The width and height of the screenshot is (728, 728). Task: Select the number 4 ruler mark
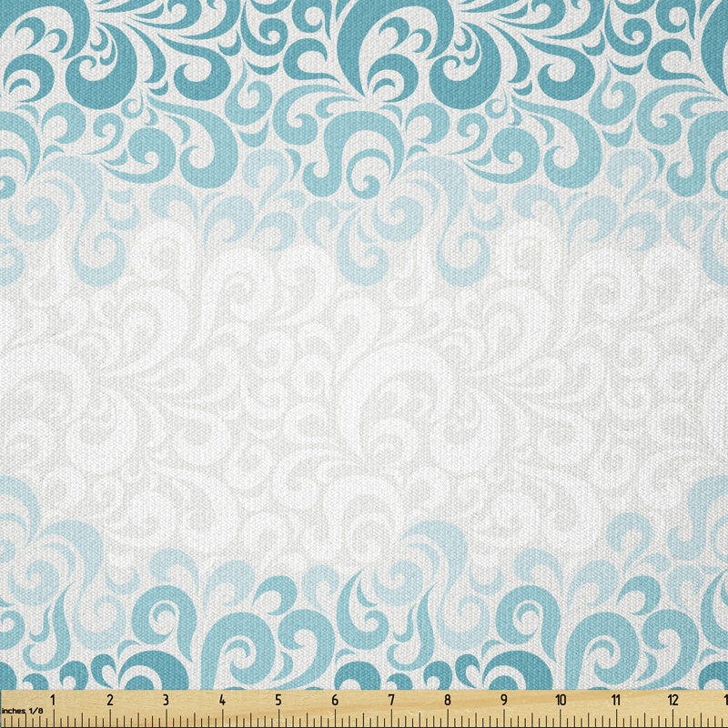coord(222,700)
